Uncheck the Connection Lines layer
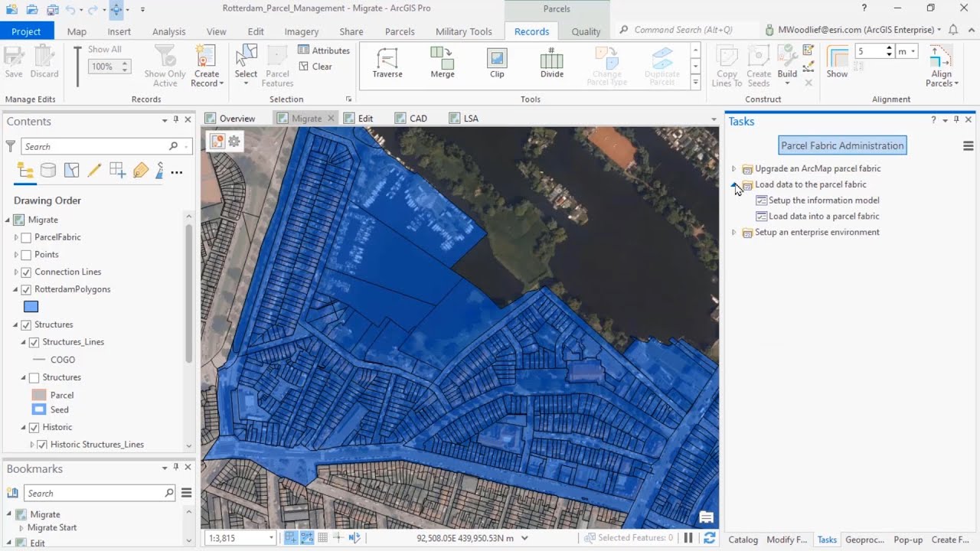 26,272
